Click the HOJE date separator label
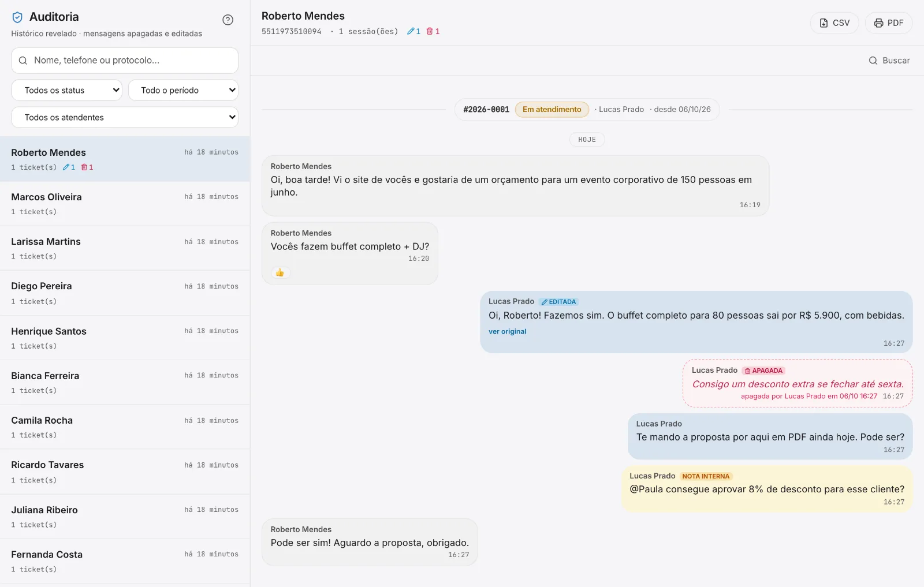Viewport: 924px width, 587px height. (587, 140)
